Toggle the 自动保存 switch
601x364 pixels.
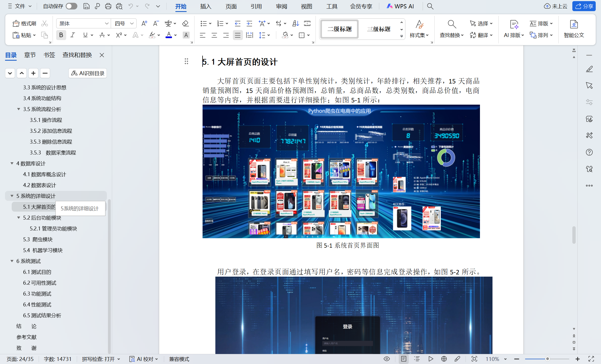pos(72,6)
